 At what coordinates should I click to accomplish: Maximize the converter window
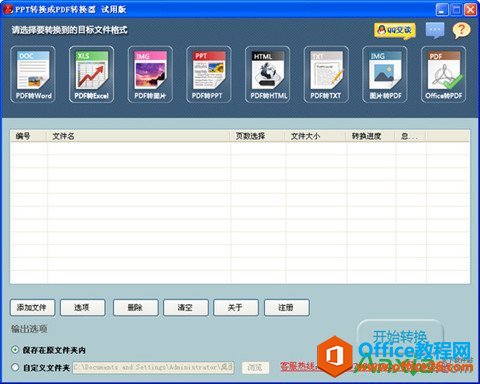pos(456,9)
